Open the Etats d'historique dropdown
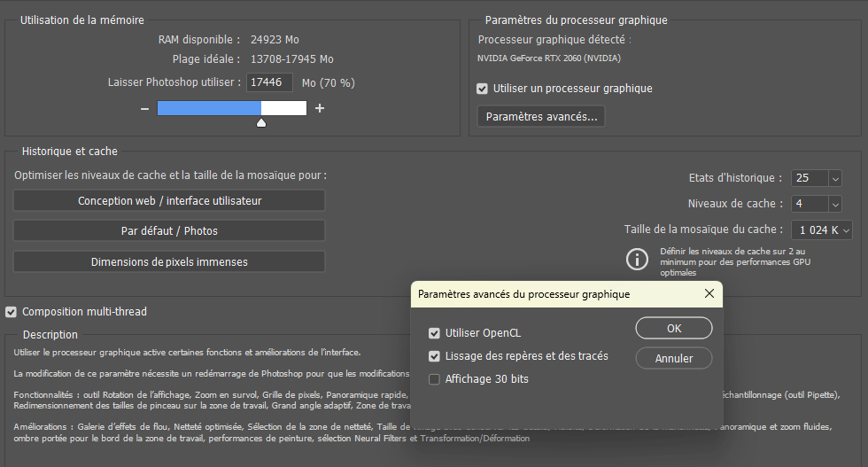This screenshot has height=467, width=868. tap(834, 178)
